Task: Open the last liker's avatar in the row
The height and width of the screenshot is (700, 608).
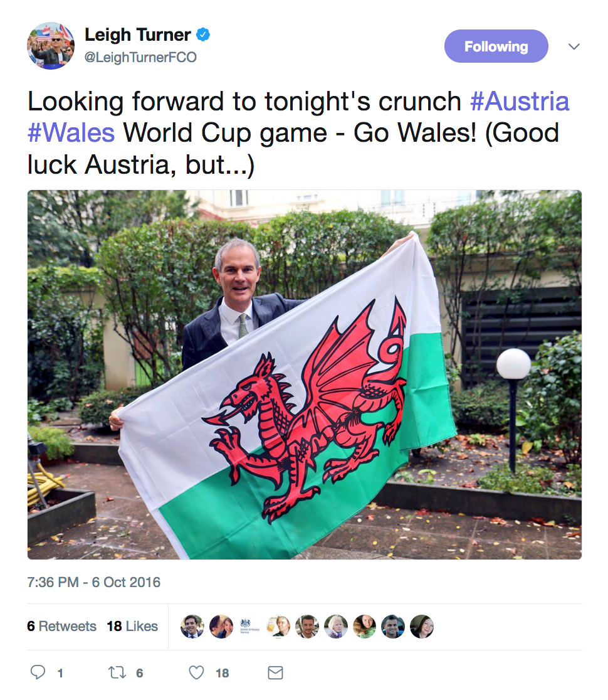Action: pyautogui.click(x=422, y=627)
